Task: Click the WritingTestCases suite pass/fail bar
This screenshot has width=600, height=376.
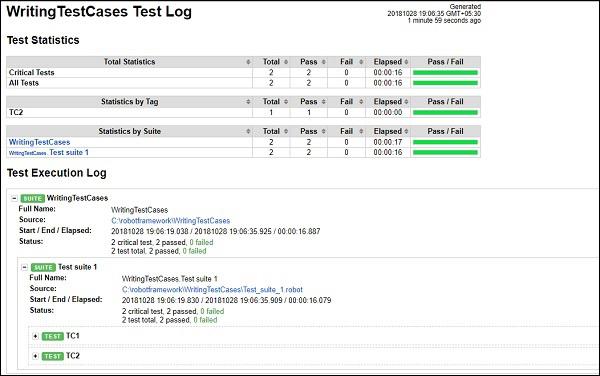Action: coord(445,142)
